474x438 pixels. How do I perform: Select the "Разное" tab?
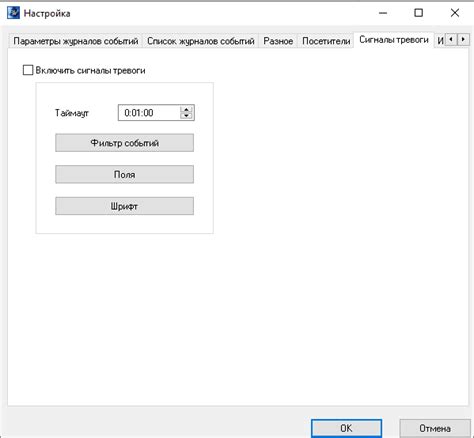[278, 41]
